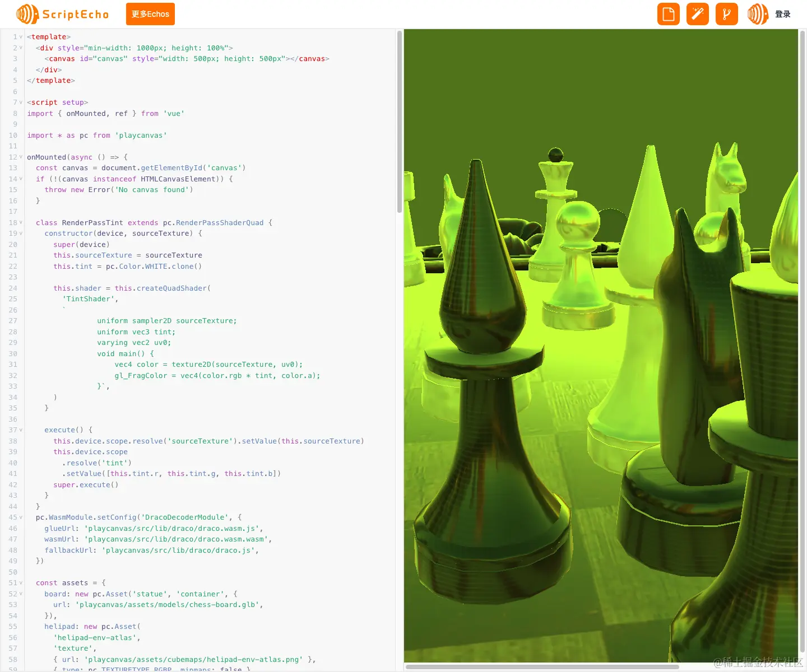This screenshot has width=807, height=672.
Task: Fold class RenderPassTint at line 18
Action: coord(21,222)
